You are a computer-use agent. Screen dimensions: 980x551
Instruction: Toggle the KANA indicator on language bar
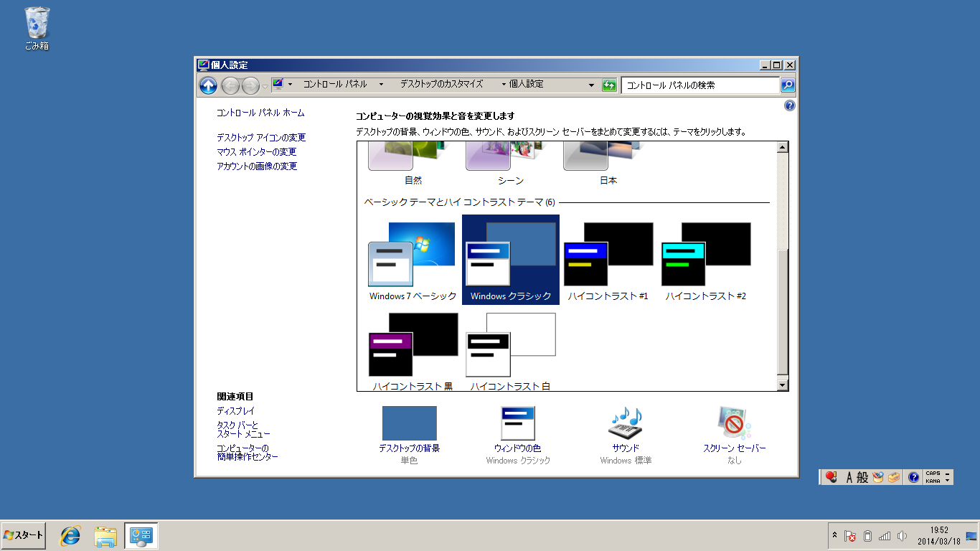click(x=933, y=481)
